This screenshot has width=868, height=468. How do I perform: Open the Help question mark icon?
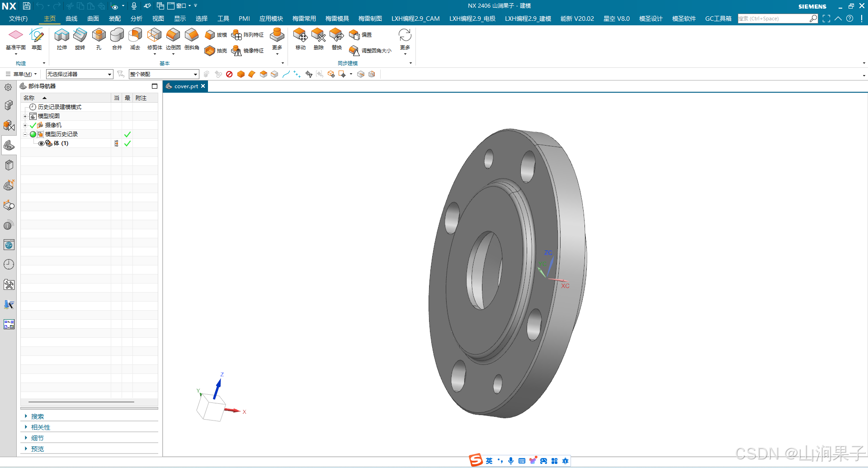coord(850,19)
